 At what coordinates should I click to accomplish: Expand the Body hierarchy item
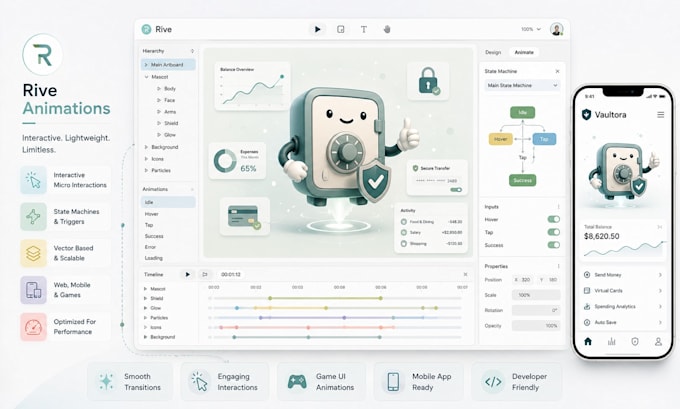pyautogui.click(x=159, y=88)
